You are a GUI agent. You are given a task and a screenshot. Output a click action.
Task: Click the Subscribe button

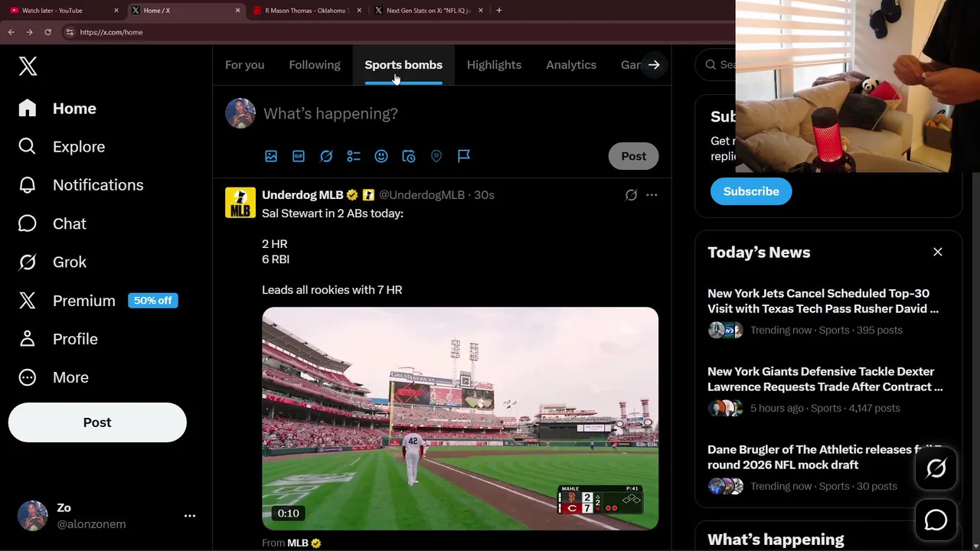pos(751,191)
